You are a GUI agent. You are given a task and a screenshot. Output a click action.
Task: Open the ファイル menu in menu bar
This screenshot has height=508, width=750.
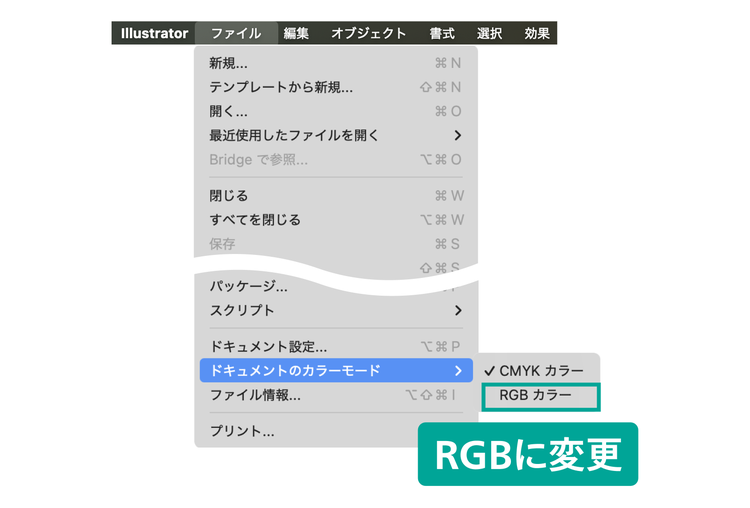pos(236,33)
